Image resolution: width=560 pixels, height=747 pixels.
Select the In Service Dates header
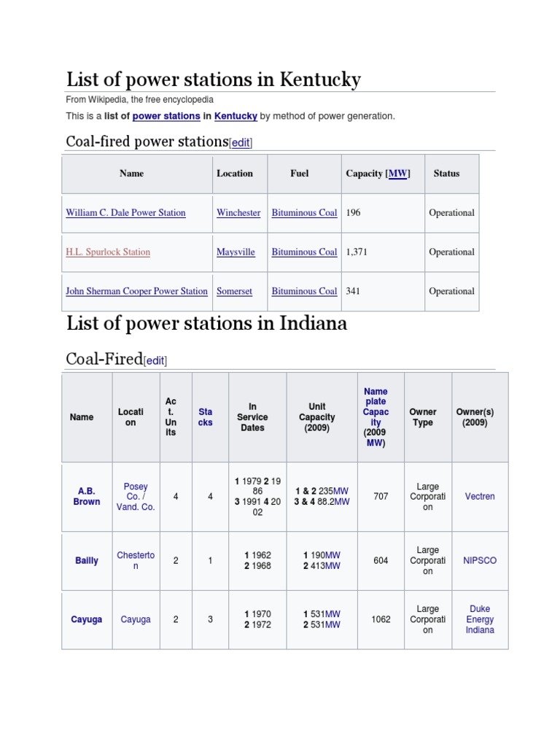252,417
